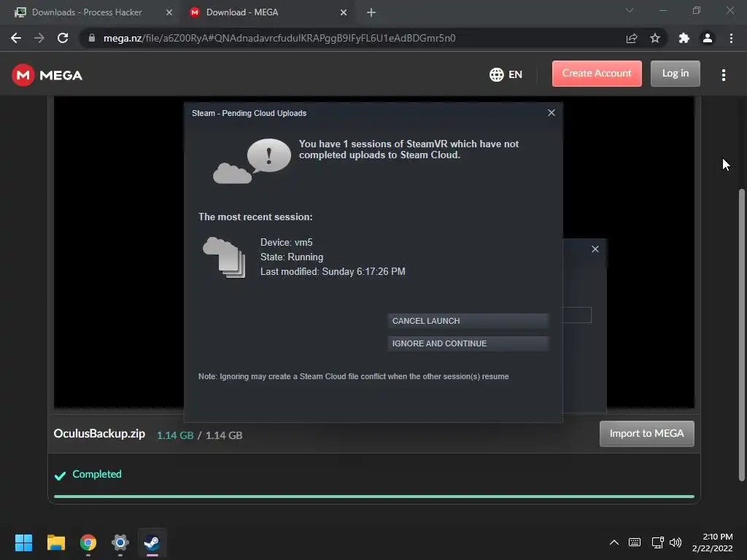The image size is (747, 560).
Task: Click Log in button
Action: pos(675,74)
